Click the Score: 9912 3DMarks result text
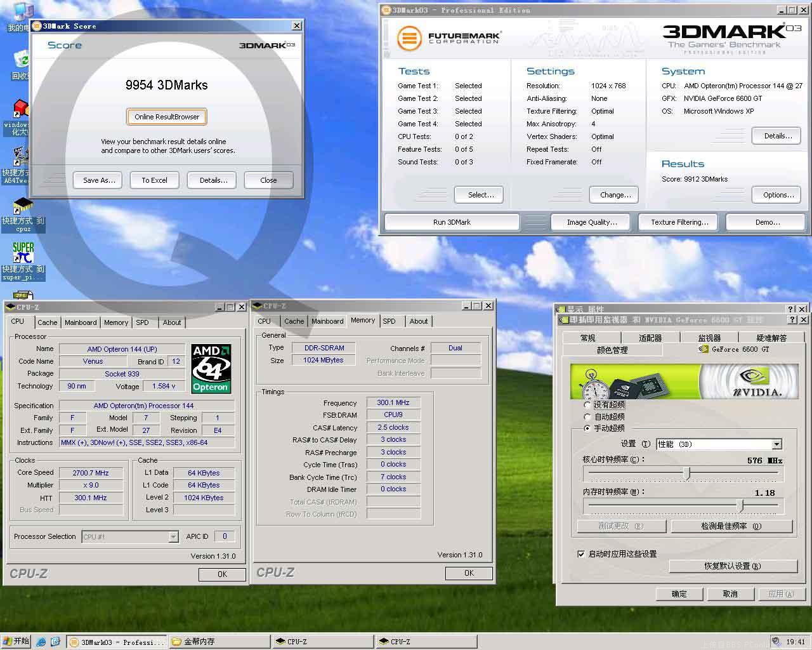Screen dimensions: 812x650 point(694,179)
